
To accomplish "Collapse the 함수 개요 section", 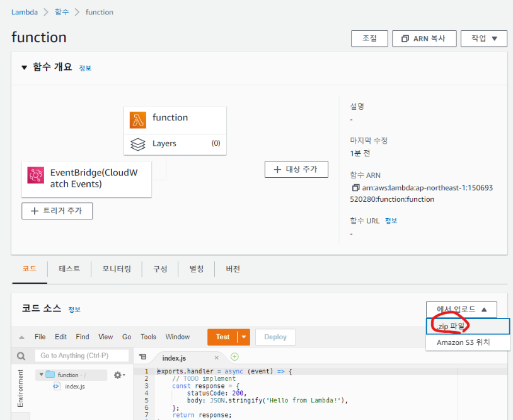I will coord(24,67).
